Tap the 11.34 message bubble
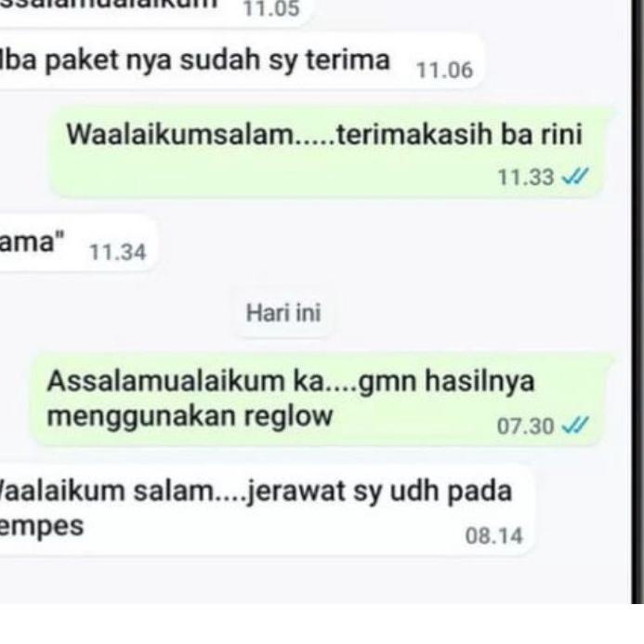This screenshot has height=644, width=644. 79,243
